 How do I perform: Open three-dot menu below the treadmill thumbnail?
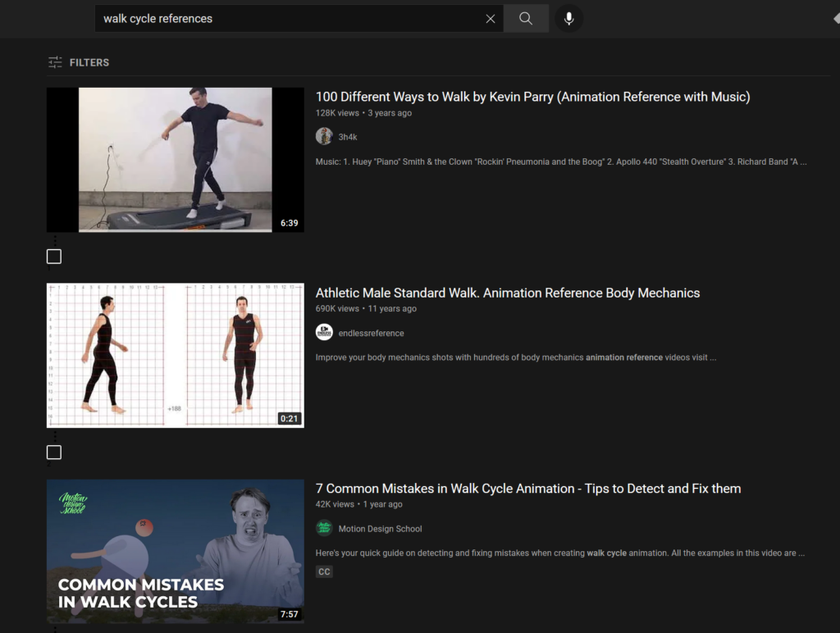tap(54, 239)
